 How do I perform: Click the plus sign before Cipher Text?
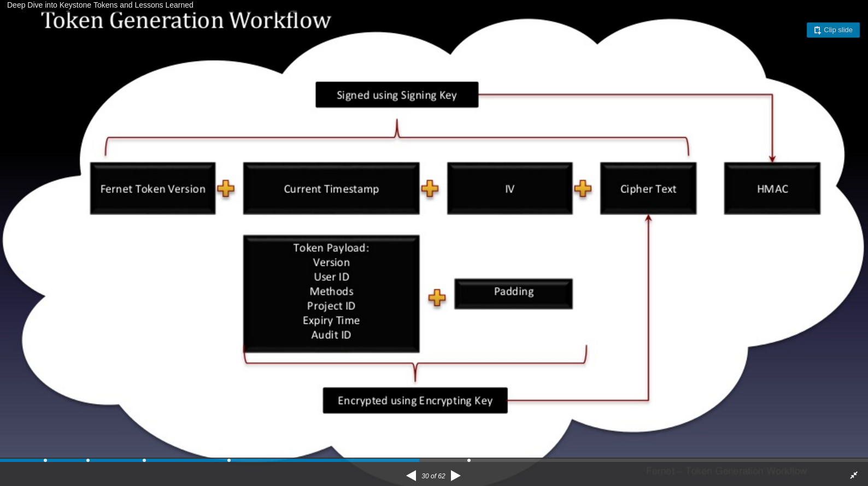(583, 188)
